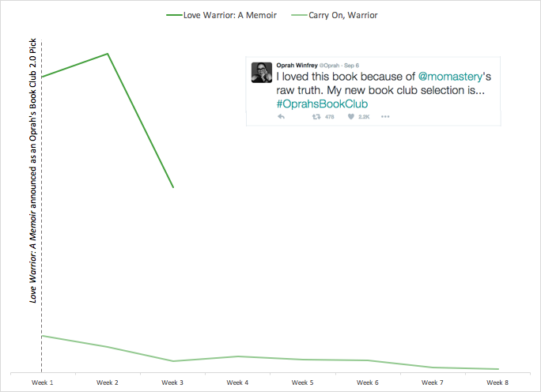
Task: Click the heart like icon
Action: click(351, 116)
